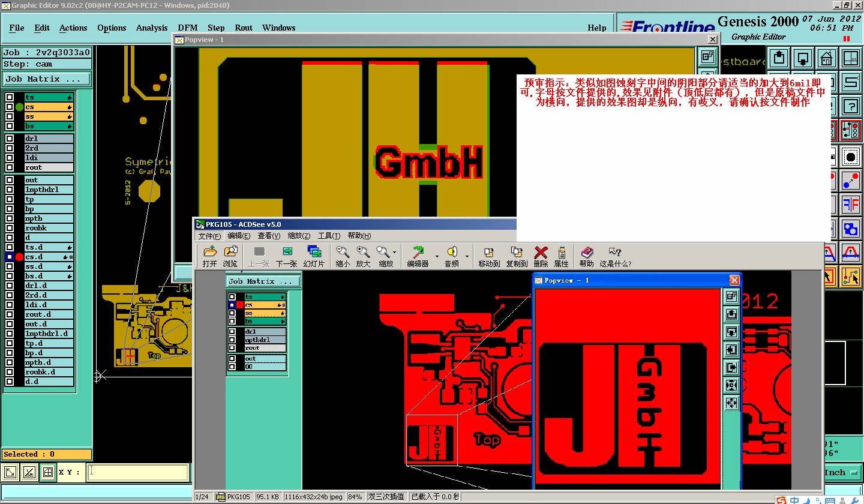
Task: Click 放大 (Zoom in) in ACDSee toolbar
Action: pos(363,256)
